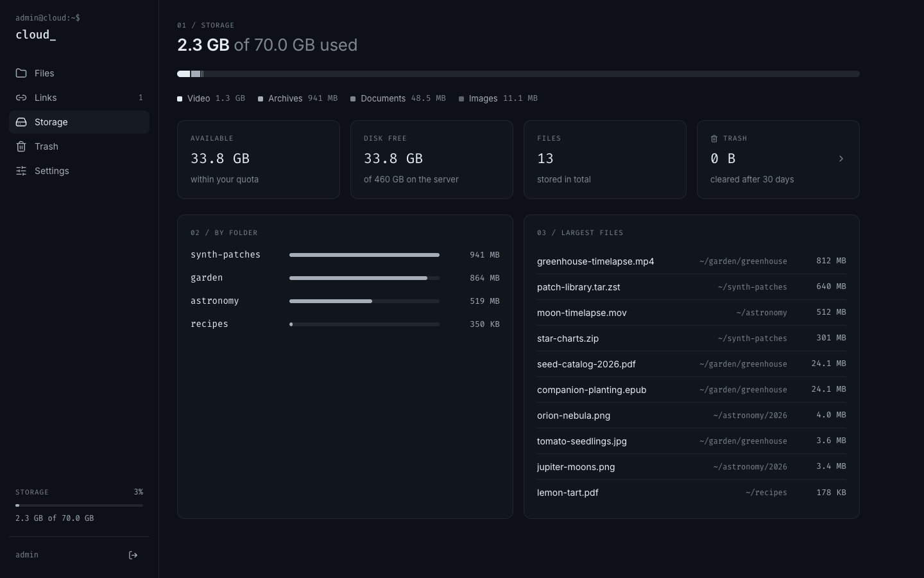Click the Trash bin icon in sidebar

coord(21,146)
